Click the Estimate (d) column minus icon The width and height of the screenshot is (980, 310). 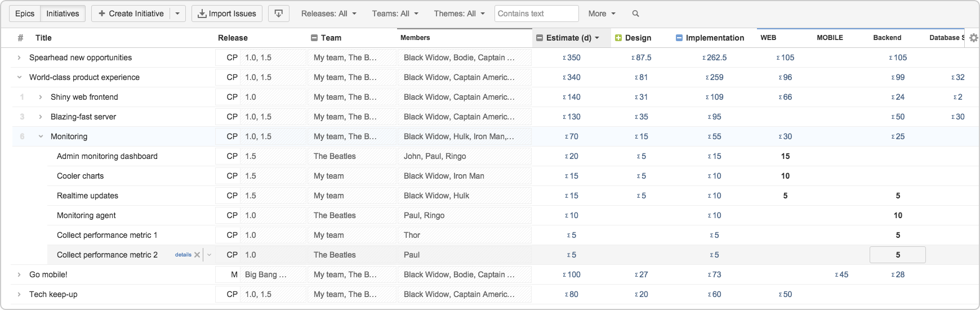point(540,38)
